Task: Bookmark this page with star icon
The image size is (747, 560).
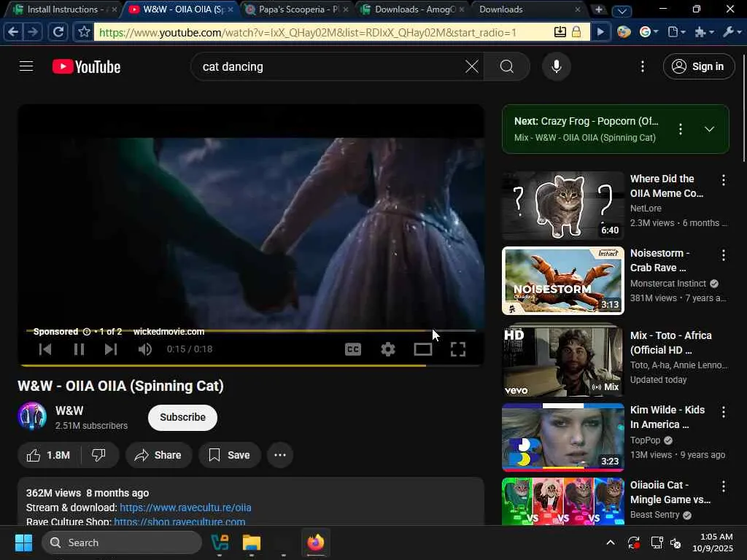Action: [85, 32]
